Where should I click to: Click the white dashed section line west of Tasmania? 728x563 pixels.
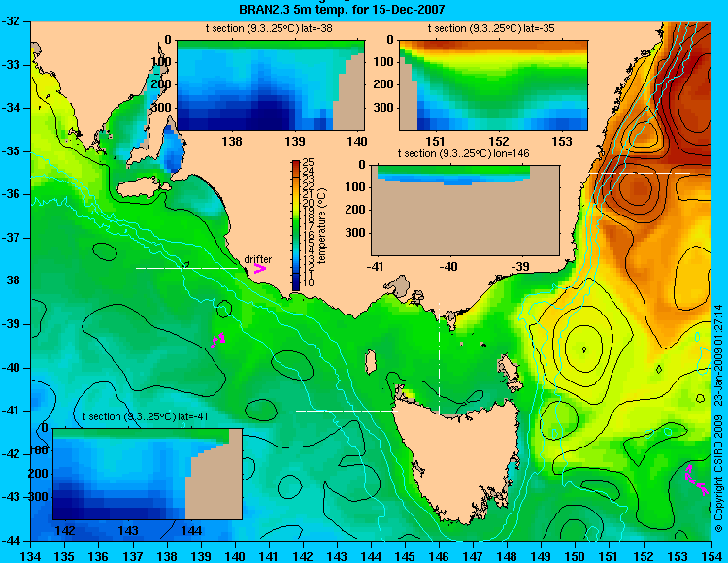tap(347, 411)
